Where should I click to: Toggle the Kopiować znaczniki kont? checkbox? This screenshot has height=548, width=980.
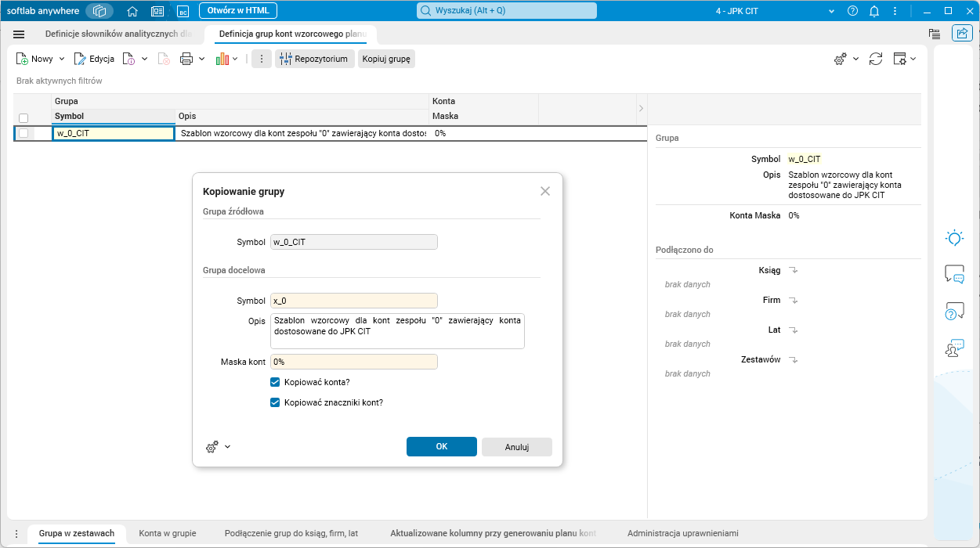[275, 402]
